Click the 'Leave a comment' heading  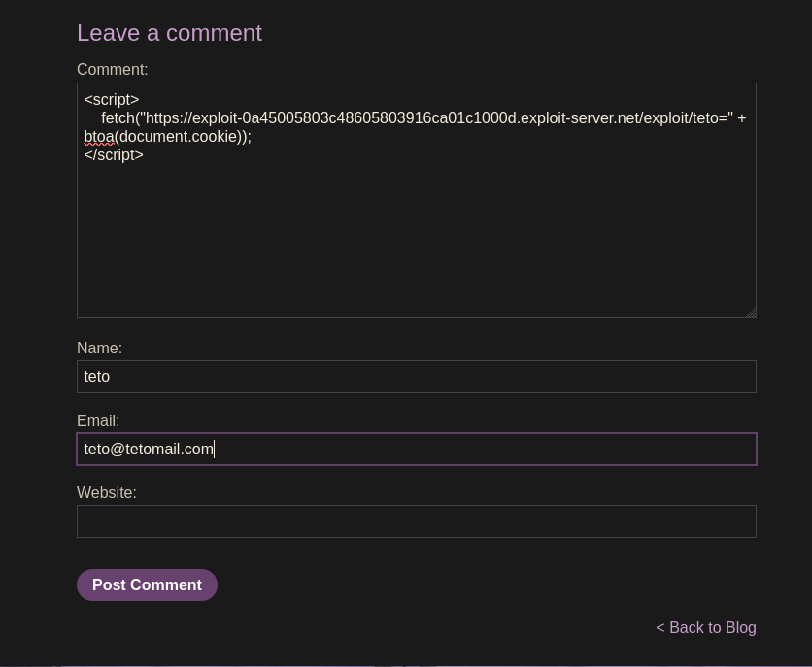pos(169,33)
